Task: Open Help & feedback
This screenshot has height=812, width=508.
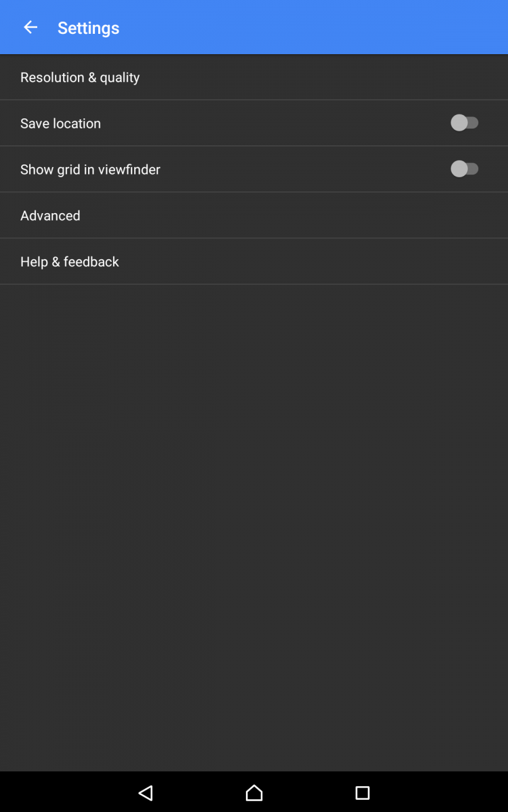Action: pyautogui.click(x=254, y=261)
